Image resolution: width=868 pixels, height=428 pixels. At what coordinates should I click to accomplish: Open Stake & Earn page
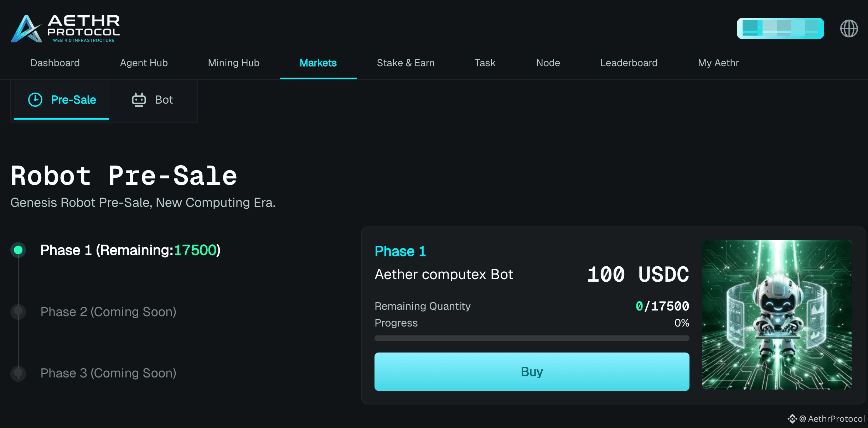pyautogui.click(x=406, y=63)
